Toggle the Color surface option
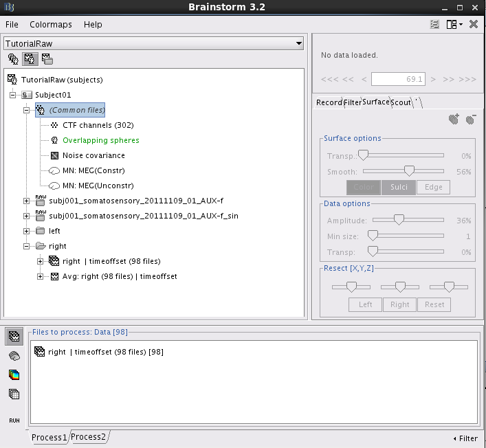 (364, 187)
